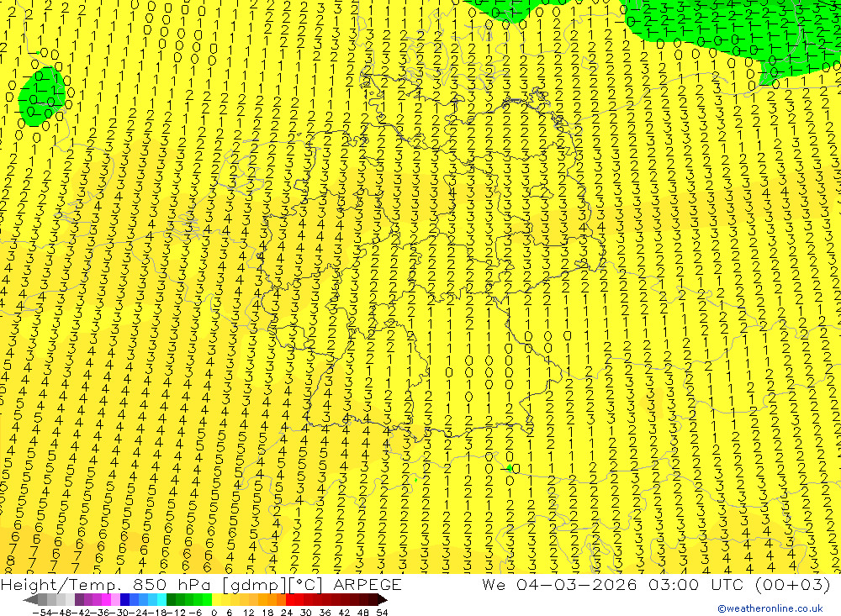Click the legend value "12"

[248, 613]
